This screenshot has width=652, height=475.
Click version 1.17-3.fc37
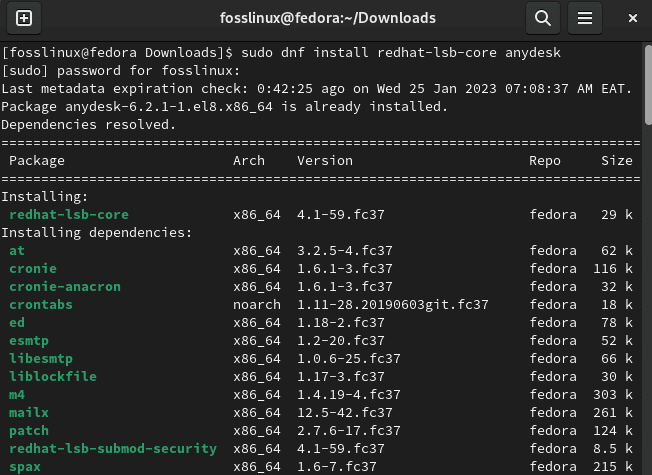point(341,377)
